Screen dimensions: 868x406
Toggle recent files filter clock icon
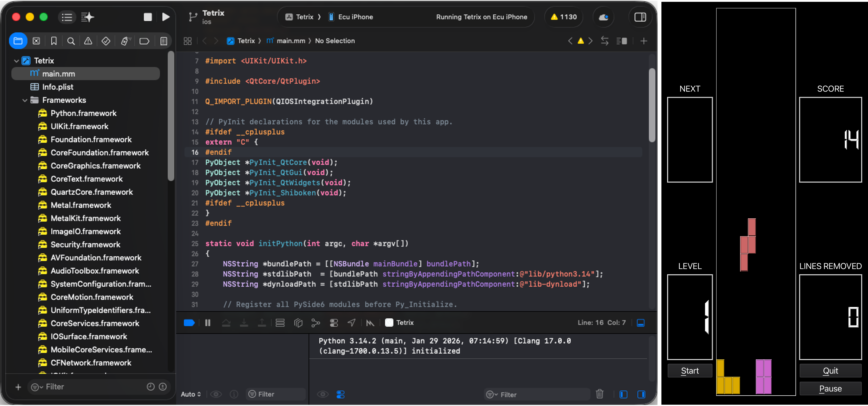click(150, 387)
